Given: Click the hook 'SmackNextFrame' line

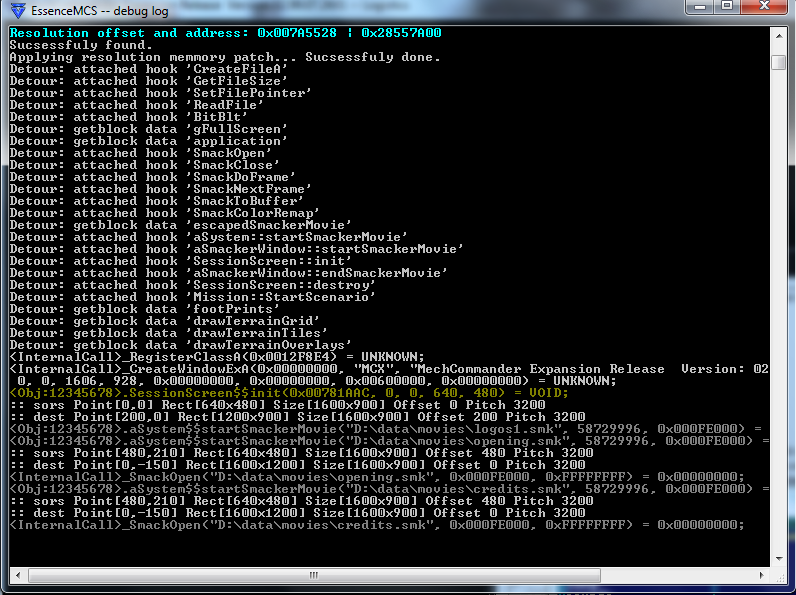Looking at the screenshot, I should click(160, 189).
